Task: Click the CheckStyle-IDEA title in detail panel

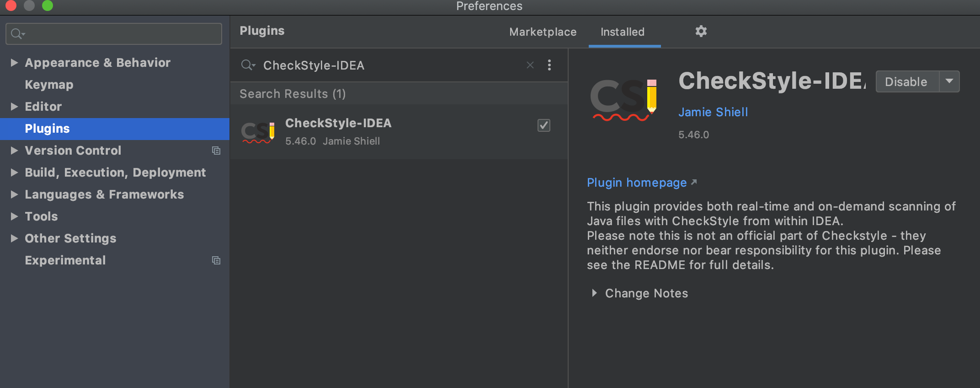Action: [x=772, y=81]
